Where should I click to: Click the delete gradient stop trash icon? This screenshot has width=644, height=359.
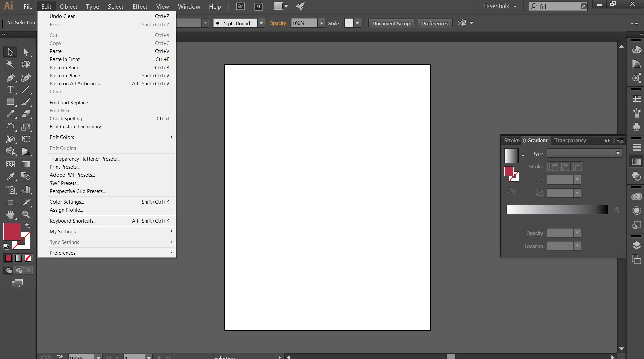point(617,210)
